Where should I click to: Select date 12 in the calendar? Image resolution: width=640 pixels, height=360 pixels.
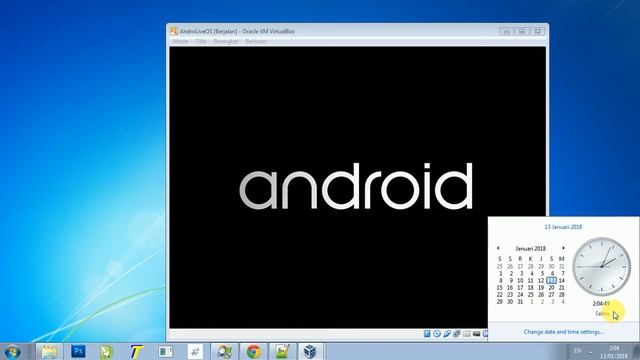[x=541, y=280]
